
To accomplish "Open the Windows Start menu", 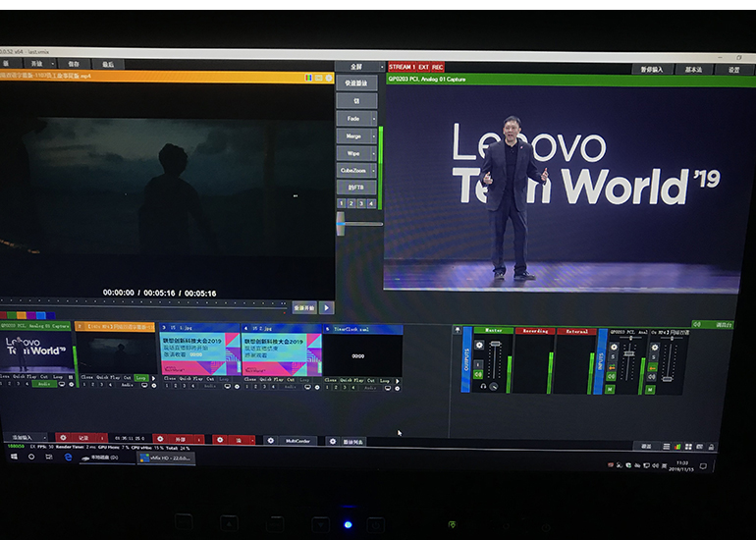I will [x=14, y=457].
